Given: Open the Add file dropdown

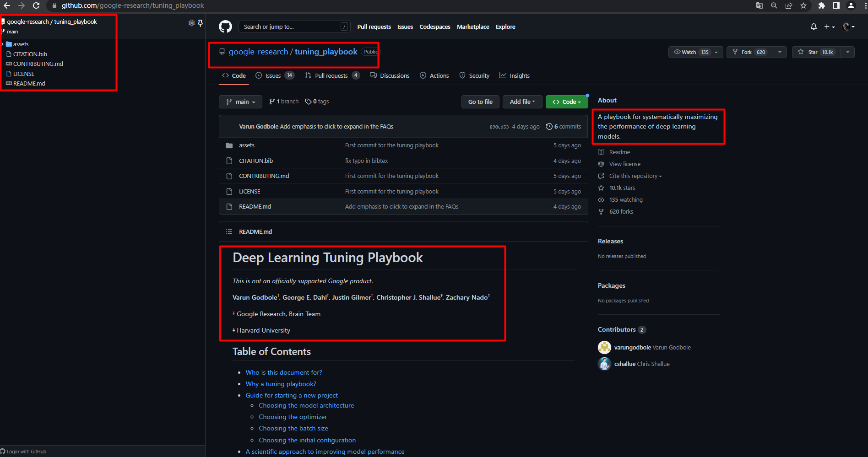Looking at the screenshot, I should tap(522, 102).
